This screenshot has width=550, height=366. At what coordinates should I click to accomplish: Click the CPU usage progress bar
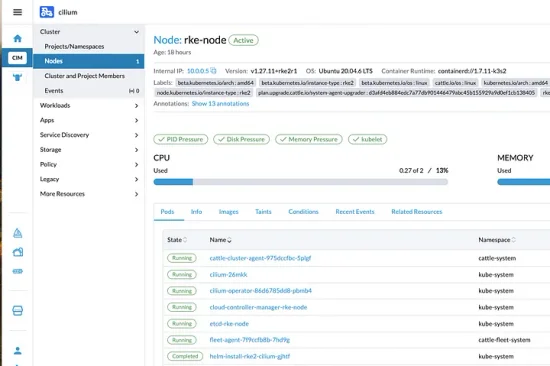click(301, 182)
